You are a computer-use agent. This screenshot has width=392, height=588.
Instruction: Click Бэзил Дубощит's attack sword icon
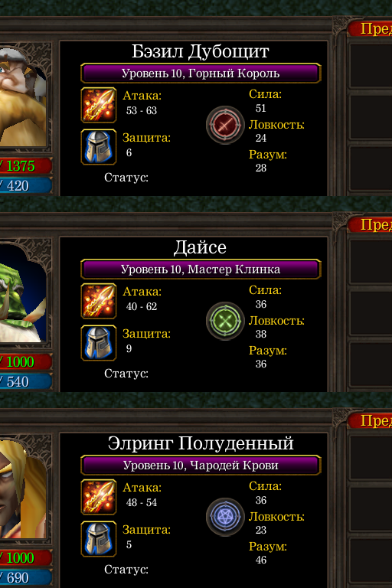(x=99, y=105)
